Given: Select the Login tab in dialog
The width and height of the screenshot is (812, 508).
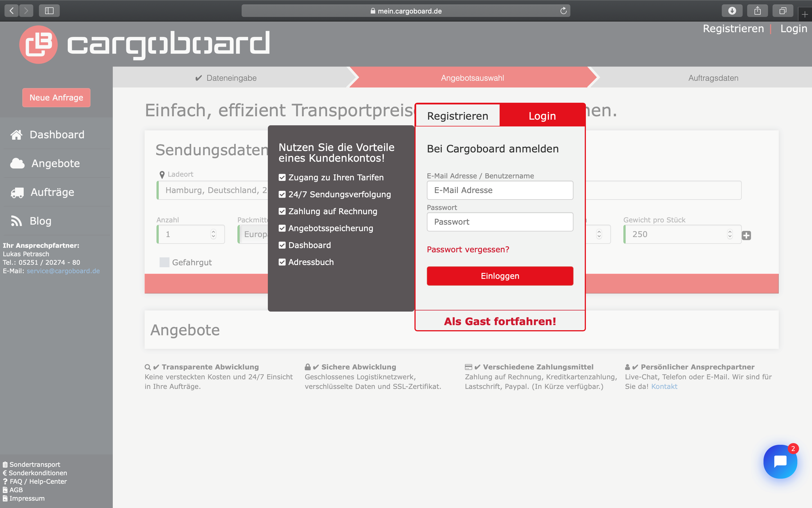Looking at the screenshot, I should pos(542,116).
